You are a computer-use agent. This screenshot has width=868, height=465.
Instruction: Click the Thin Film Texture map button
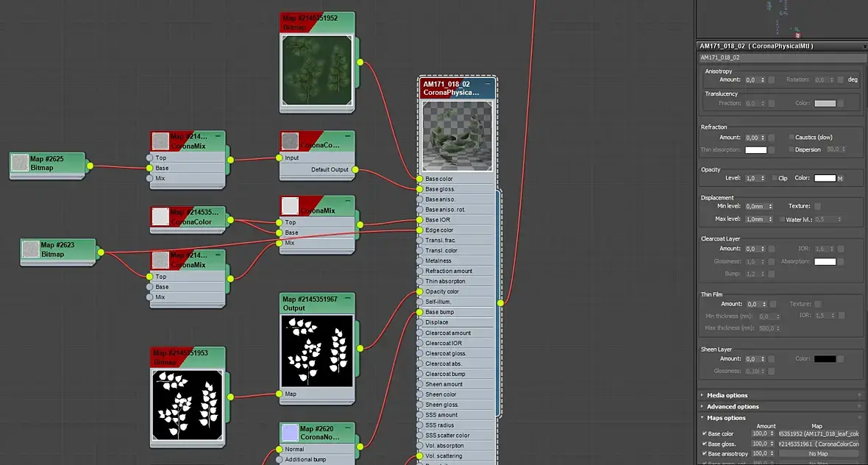click(818, 304)
